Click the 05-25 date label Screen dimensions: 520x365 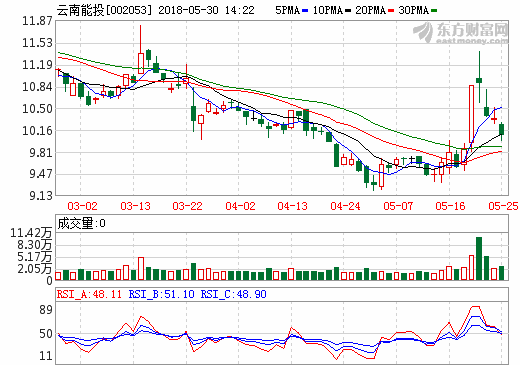pos(503,206)
